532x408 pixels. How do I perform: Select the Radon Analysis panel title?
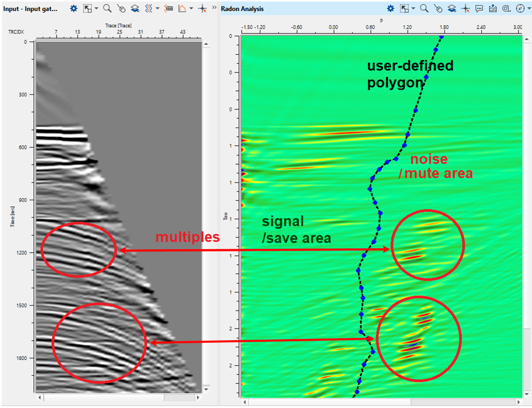(242, 9)
